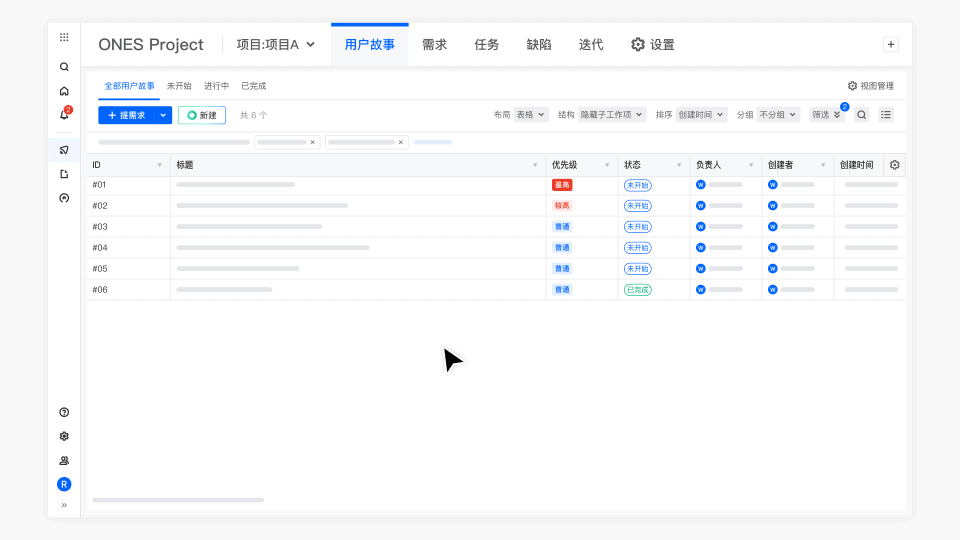Click 未开始 status badge in row #04
The height and width of the screenshot is (540, 960).
(637, 248)
